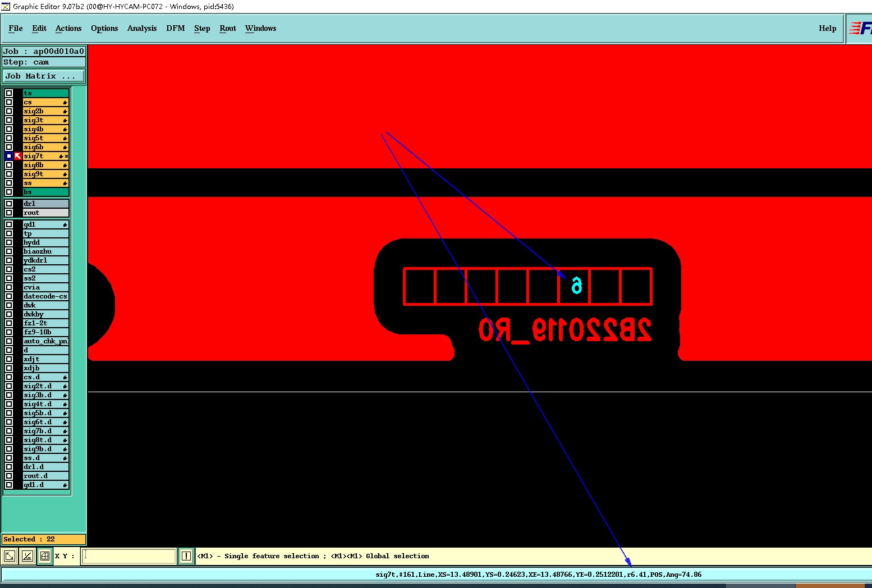This screenshot has width=872, height=588.
Task: Toggle the checkbox for the datecode-cs layer
Action: [9, 296]
